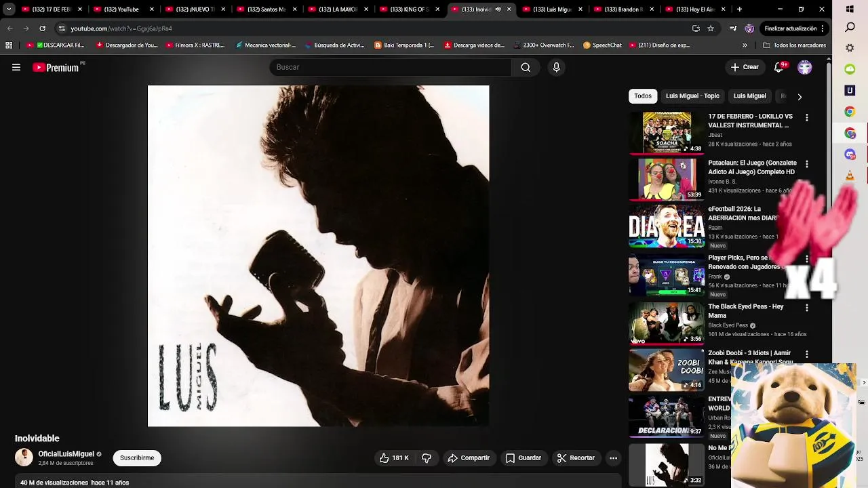Expand hidden bookmarks with double chevron
Image resolution: width=868 pixels, height=488 pixels.
tap(745, 45)
